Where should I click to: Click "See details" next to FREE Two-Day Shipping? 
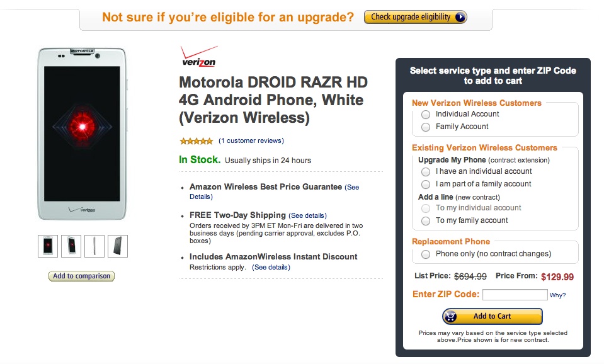tap(307, 215)
